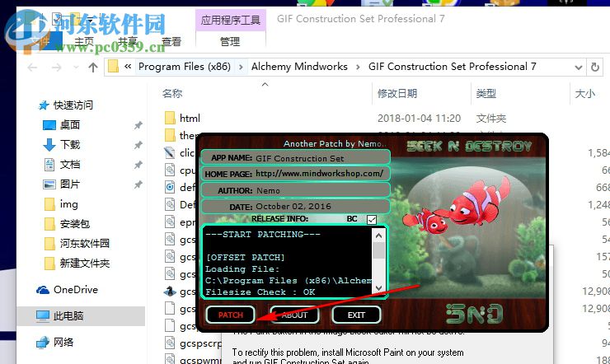Select the html folder in file list

[x=190, y=118]
